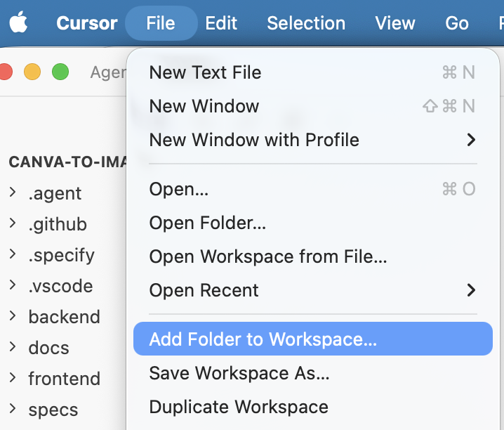
Task: Expand the .vscode folder chevron
Action: click(13, 285)
